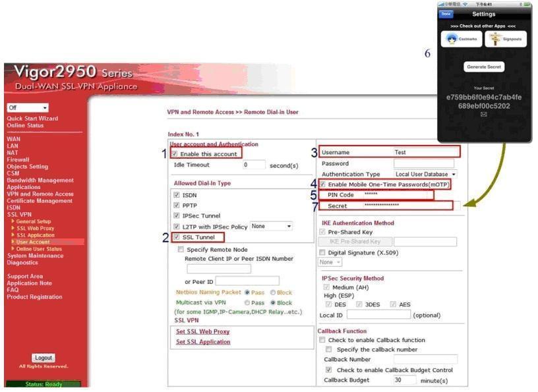
Task: Open Application Note link
Action: click(29, 283)
